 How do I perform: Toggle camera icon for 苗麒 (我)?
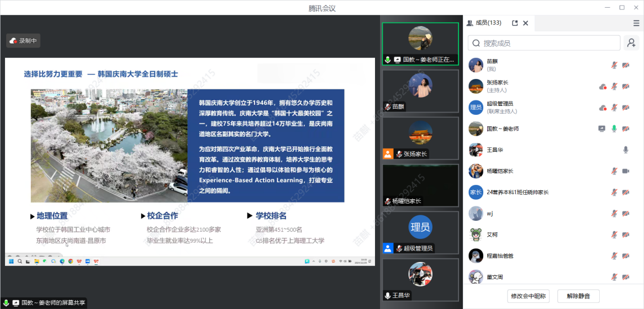point(626,65)
